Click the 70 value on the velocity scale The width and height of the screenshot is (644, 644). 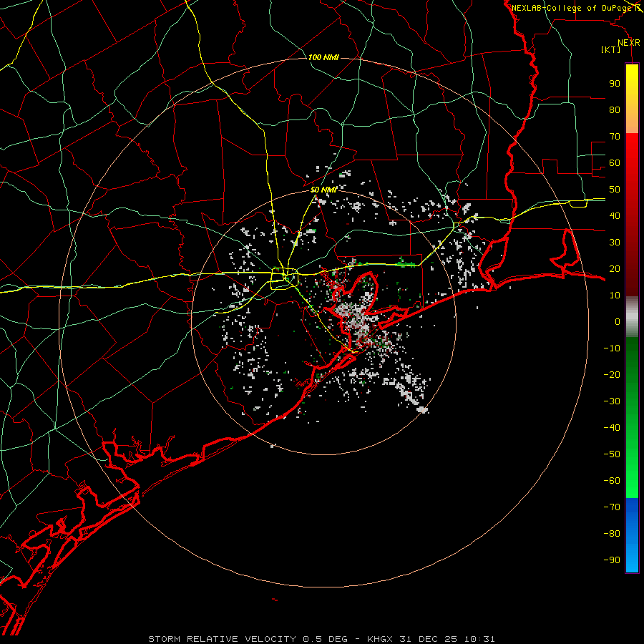click(x=615, y=137)
